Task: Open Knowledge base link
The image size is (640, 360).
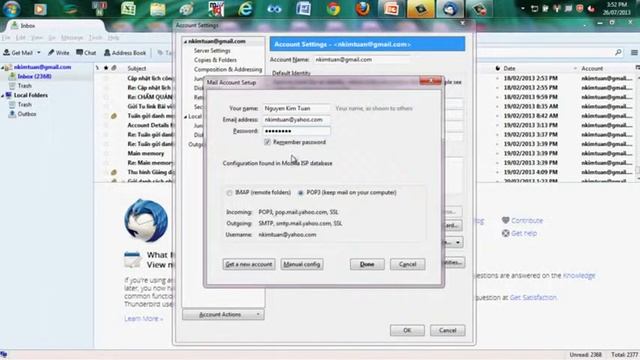Action: click(x=579, y=276)
